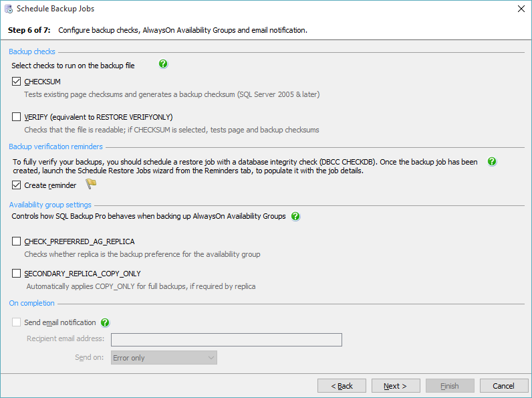Screen dimensions: 532x398
Task: Open the Send on dropdown
Action: click(x=164, y=358)
